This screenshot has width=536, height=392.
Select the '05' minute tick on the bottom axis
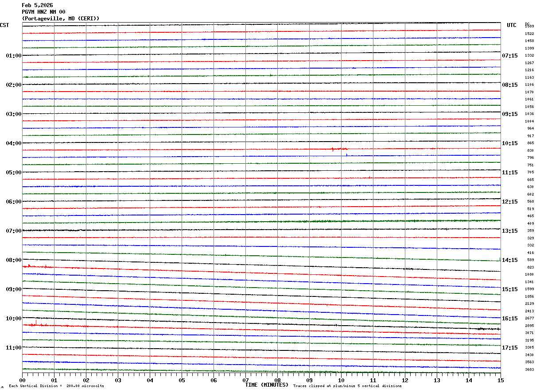[x=182, y=380]
